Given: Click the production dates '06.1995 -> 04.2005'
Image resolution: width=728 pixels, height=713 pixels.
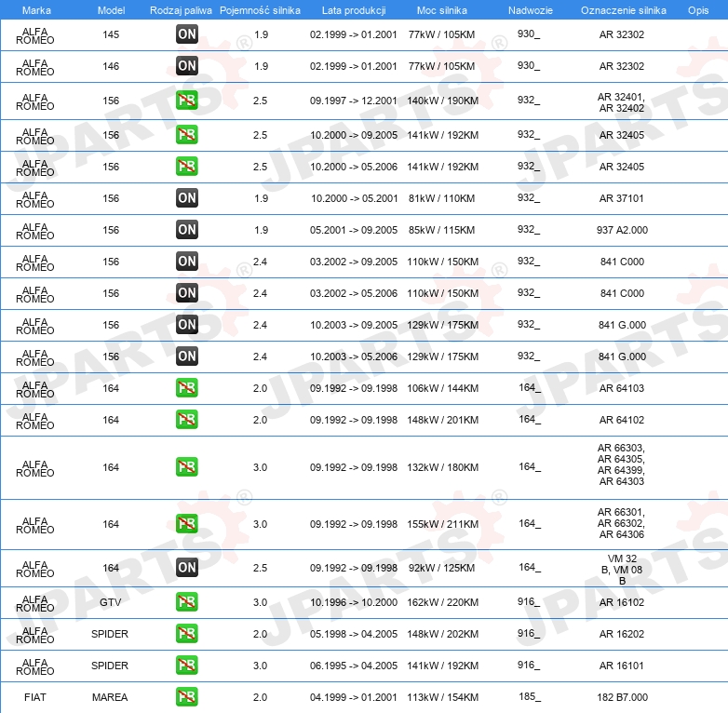Looking at the screenshot, I should 354,666.
